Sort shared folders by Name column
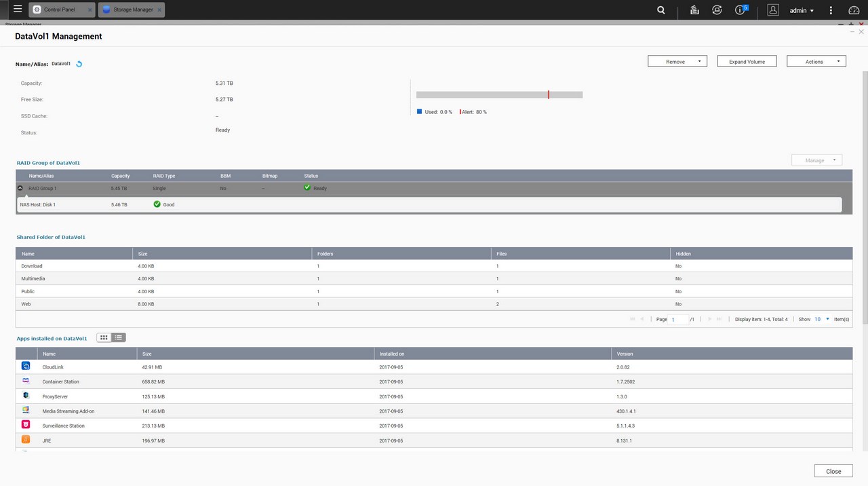 [x=74, y=253]
